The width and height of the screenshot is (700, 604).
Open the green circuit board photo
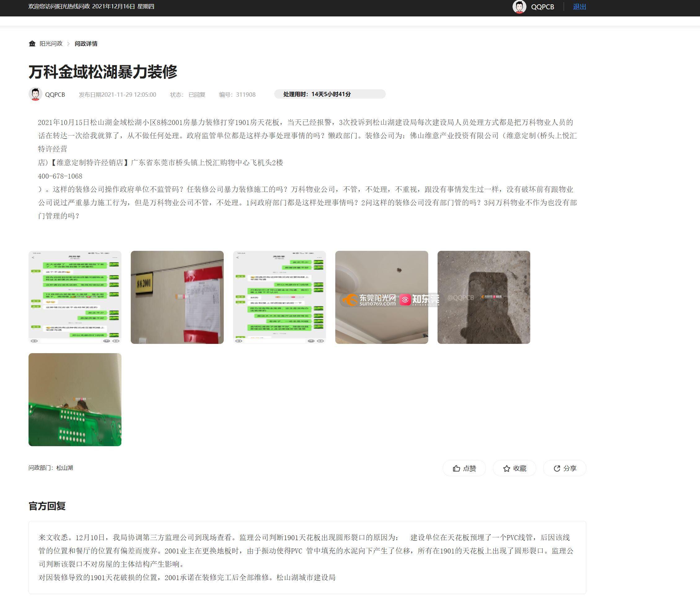point(75,399)
